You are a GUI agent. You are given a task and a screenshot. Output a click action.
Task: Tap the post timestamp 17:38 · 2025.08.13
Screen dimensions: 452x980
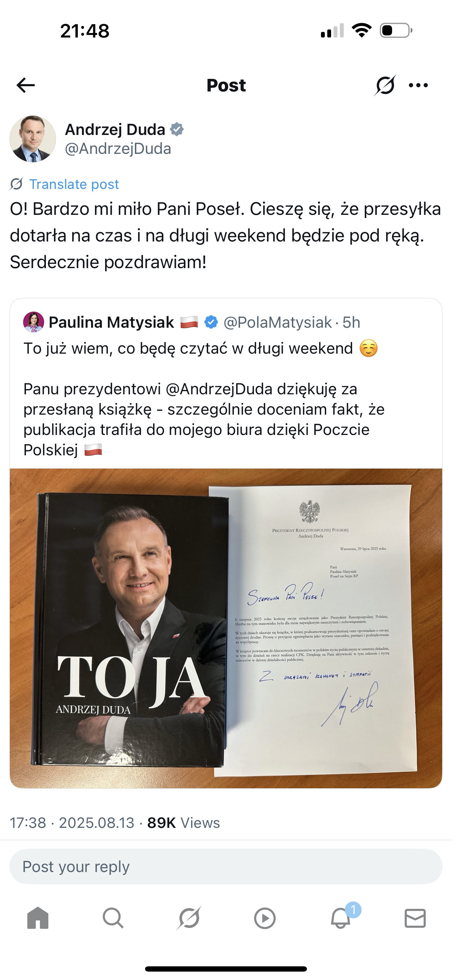tap(72, 823)
